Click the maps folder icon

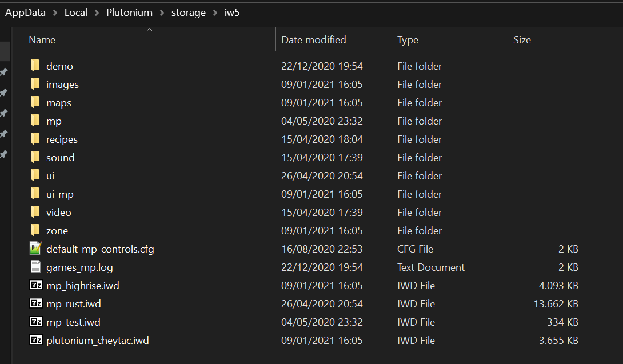(x=35, y=102)
